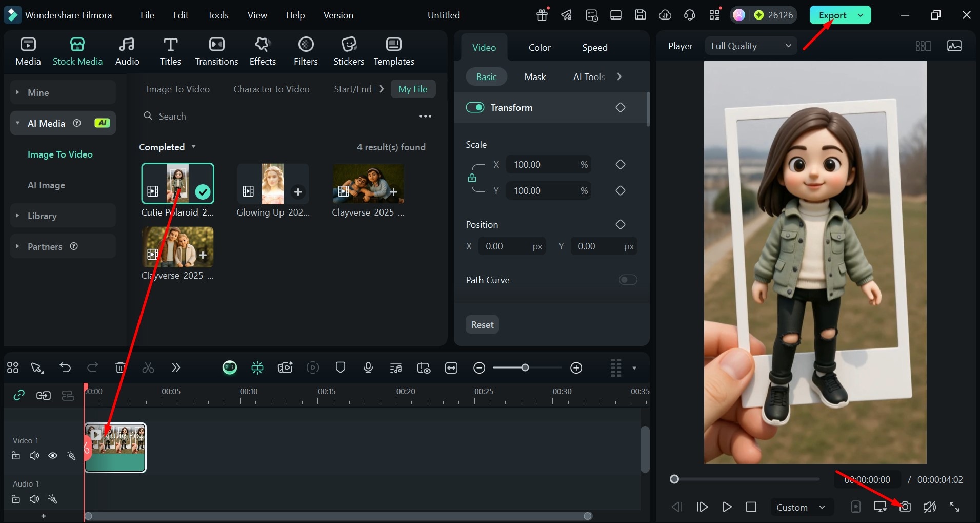
Task: Open the My File tab
Action: pyautogui.click(x=413, y=89)
